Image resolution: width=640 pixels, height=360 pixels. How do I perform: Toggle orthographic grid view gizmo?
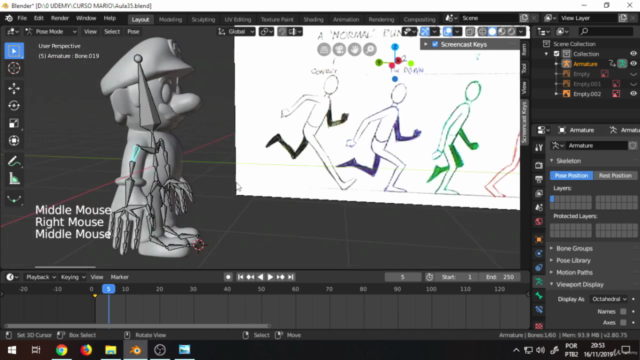pos(324,49)
